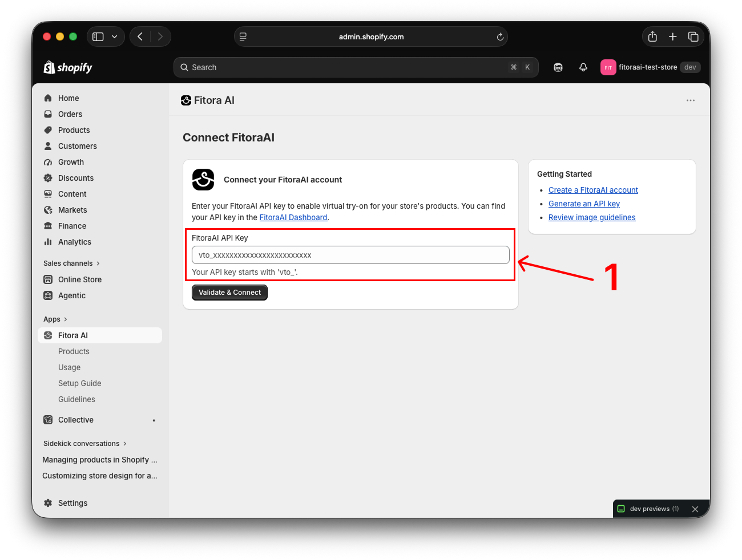Click the admin.shopify.com address bar
Viewport: 742px width, 560px height.
[x=371, y=36]
